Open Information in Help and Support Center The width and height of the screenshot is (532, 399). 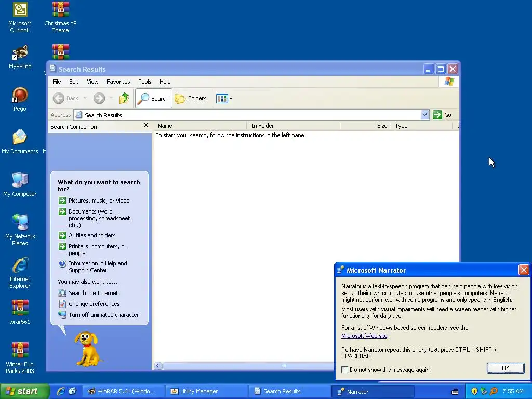(92, 267)
